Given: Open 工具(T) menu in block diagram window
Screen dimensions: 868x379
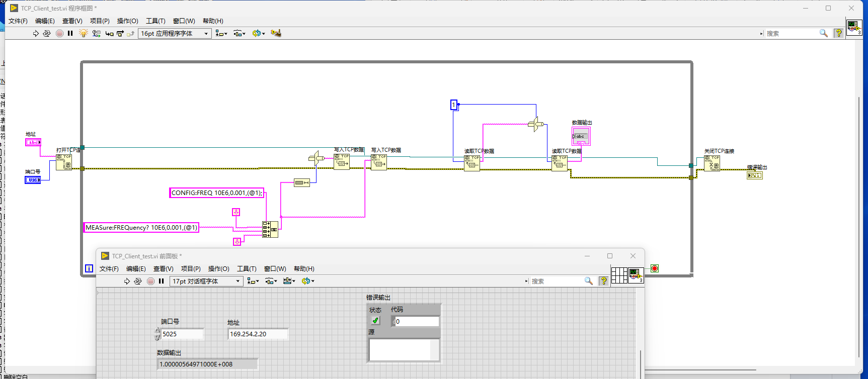Looking at the screenshot, I should click(155, 21).
